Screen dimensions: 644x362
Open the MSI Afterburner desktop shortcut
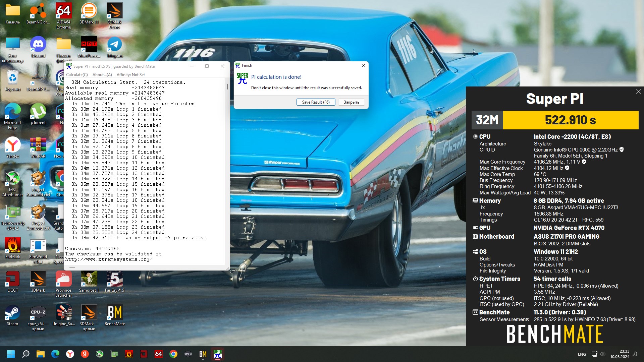(13, 183)
